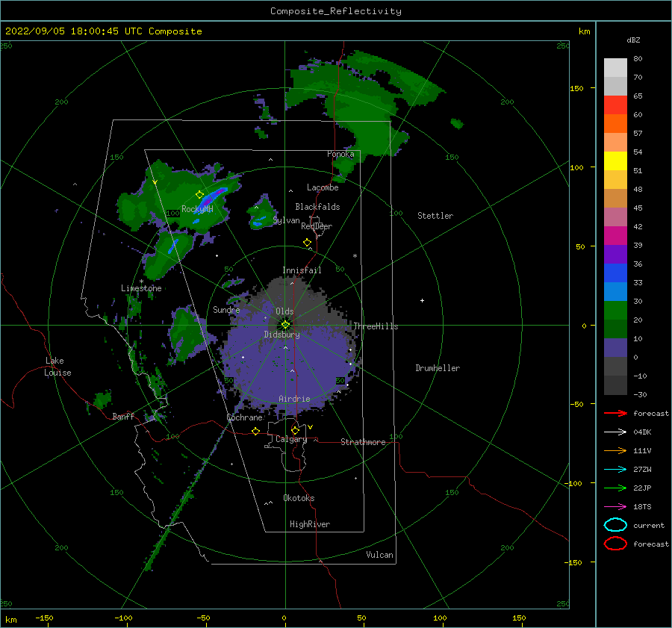The width and height of the screenshot is (672, 628).
Task: Click the RedDeer city label
Action: [x=317, y=226]
